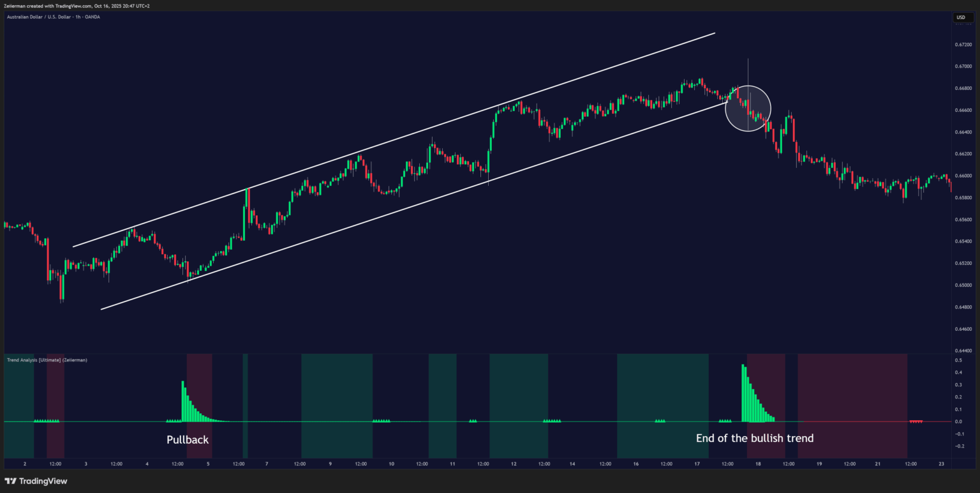Click the red down-triangle markers in indicator pane
This screenshot has height=493, width=980.
(916, 421)
